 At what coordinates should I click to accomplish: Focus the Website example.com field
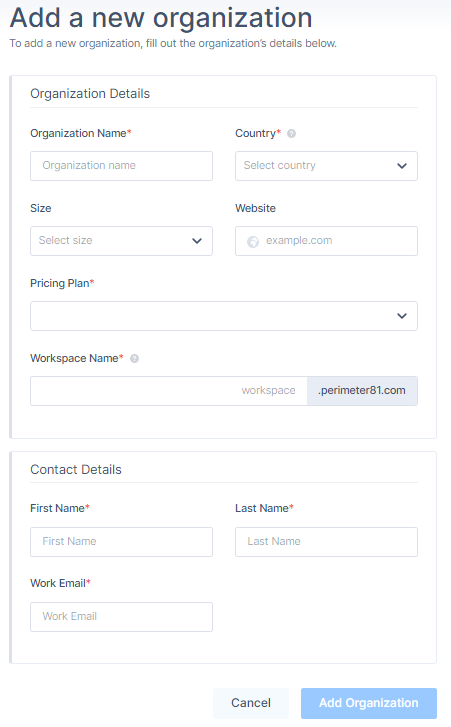(x=326, y=241)
